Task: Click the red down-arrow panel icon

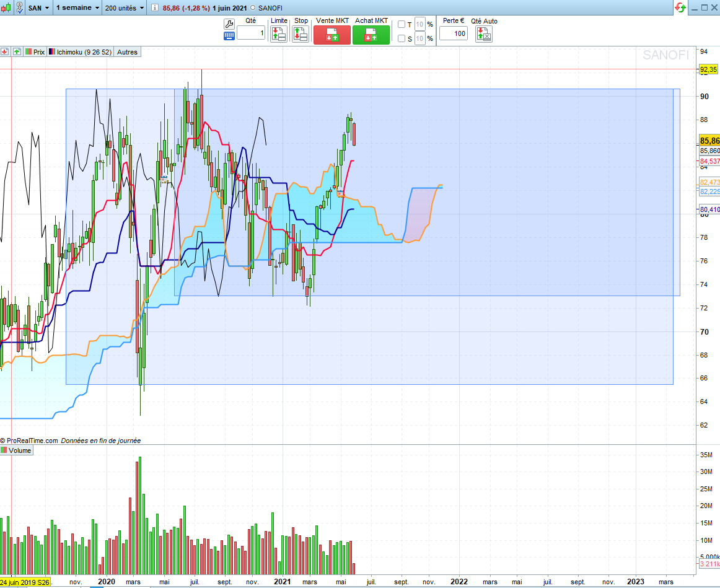Action: pyautogui.click(x=4, y=52)
